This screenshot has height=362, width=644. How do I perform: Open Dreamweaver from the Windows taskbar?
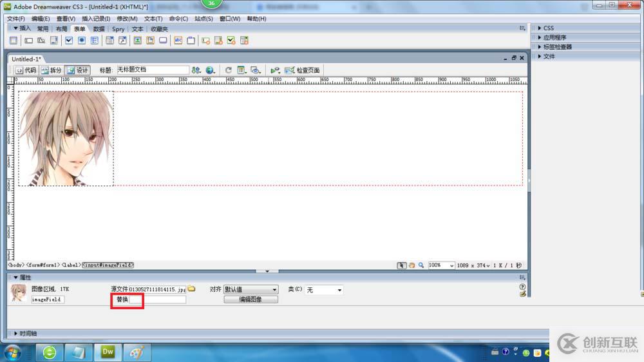(x=108, y=352)
